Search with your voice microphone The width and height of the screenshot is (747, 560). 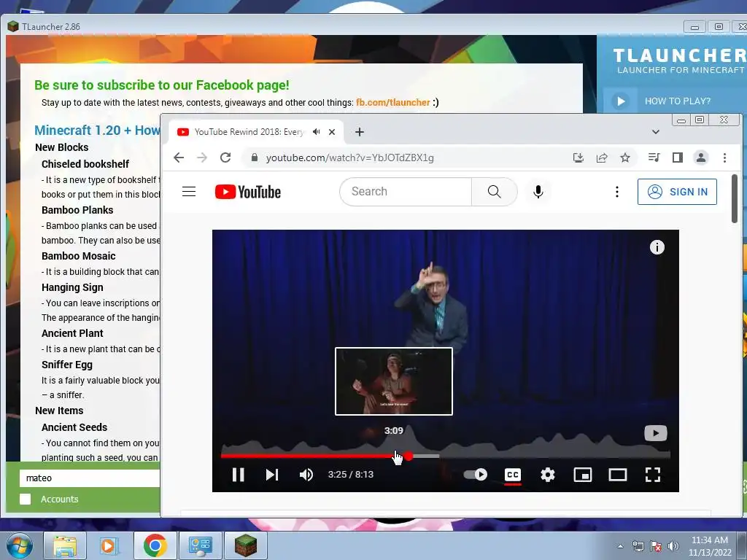(x=538, y=192)
